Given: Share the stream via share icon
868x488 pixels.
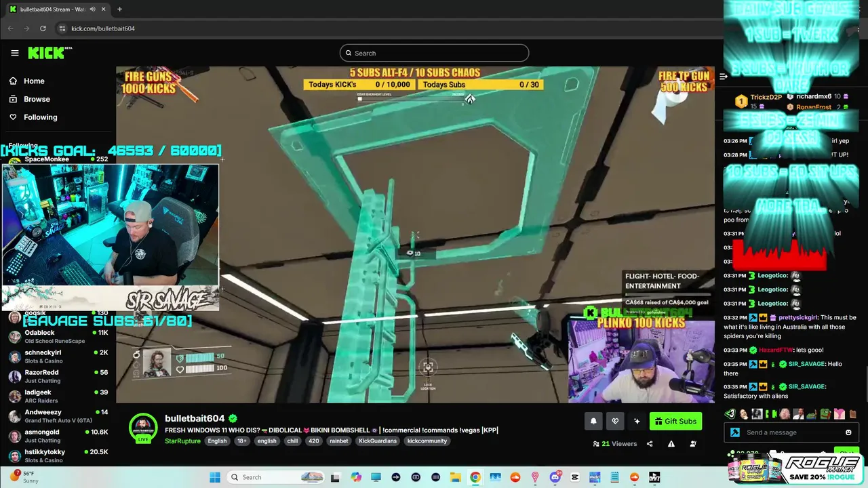Looking at the screenshot, I should 650,444.
